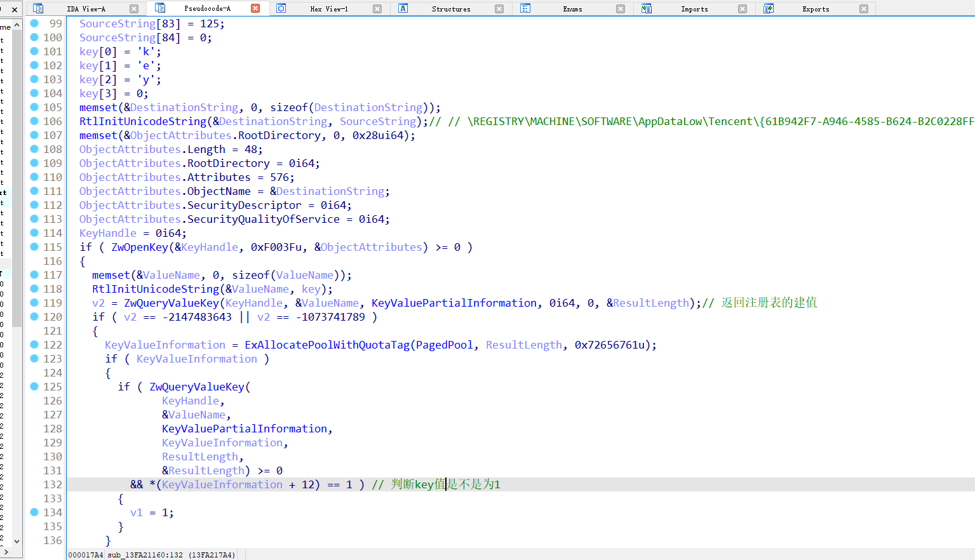Screen dimensions: 975x560
Task: Click the Structures tab icon
Action: 403,8
